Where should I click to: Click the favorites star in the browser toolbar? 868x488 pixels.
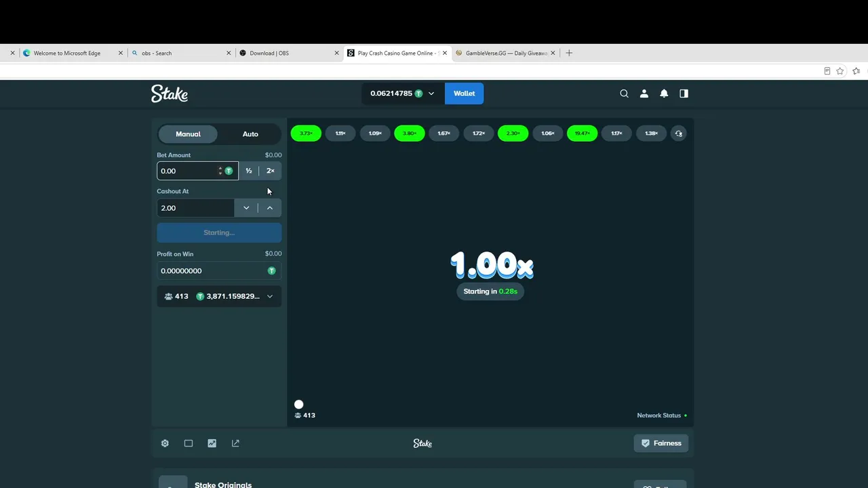[840, 71]
